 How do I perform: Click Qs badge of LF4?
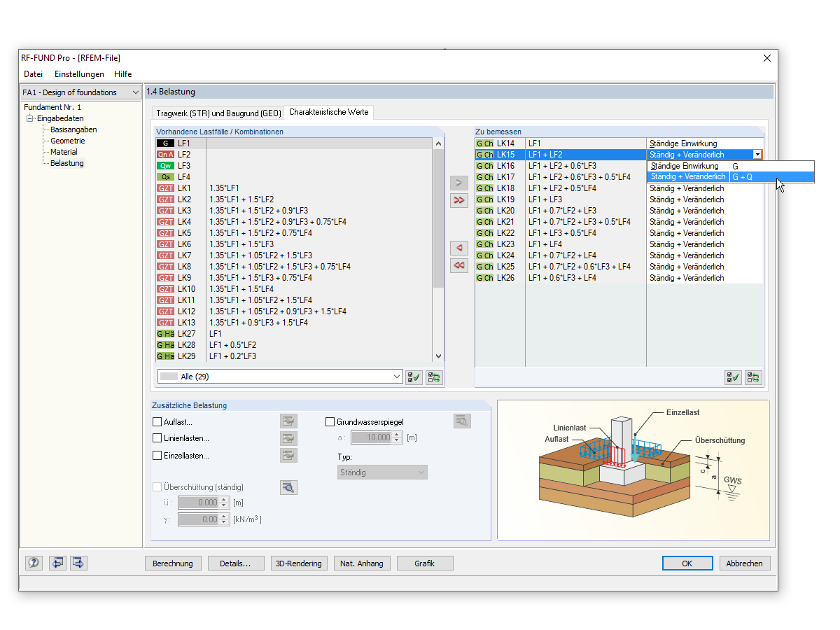tap(165, 177)
